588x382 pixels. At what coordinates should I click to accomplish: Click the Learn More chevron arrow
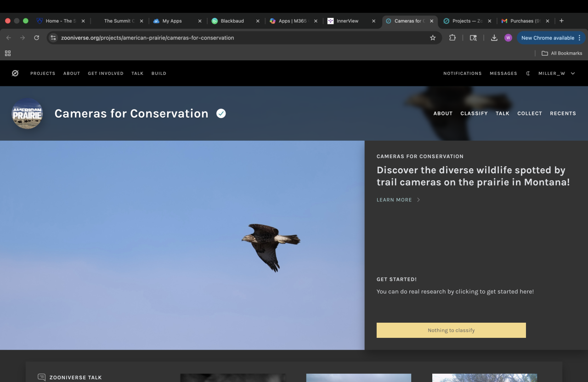click(418, 200)
